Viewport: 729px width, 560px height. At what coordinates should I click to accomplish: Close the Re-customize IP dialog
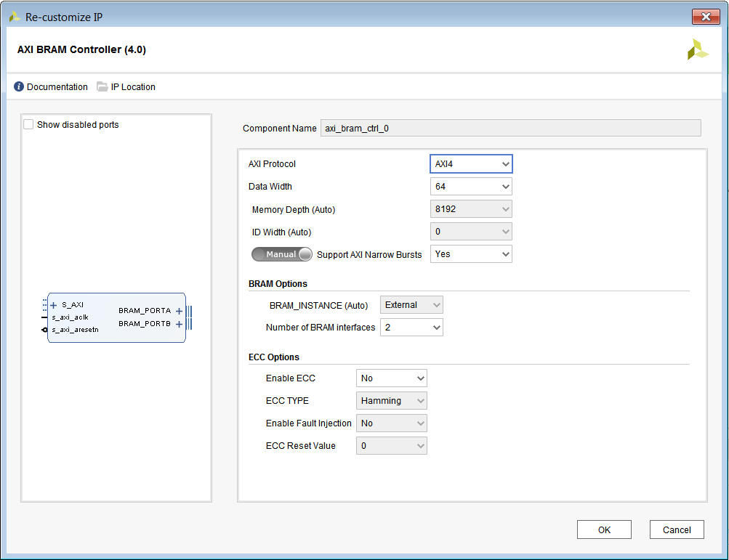[x=705, y=17]
